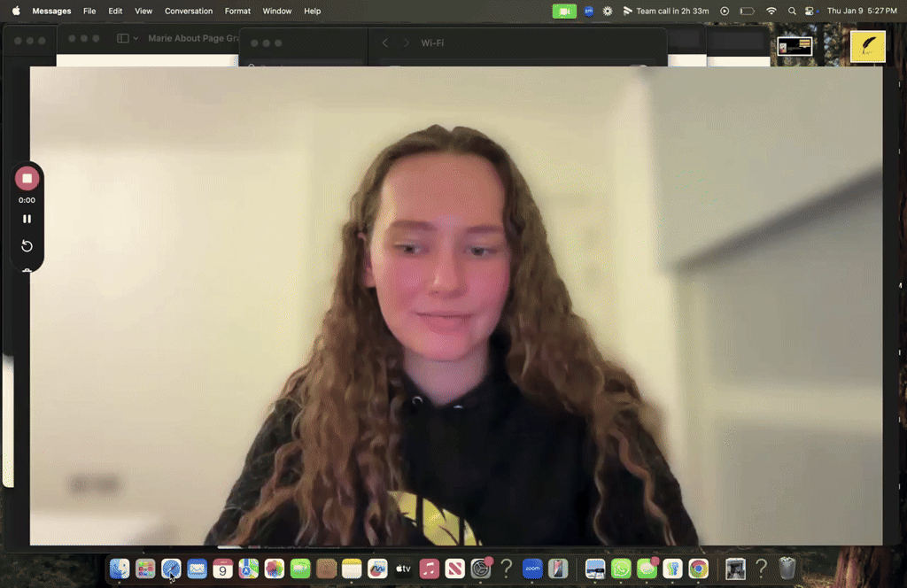Open the View menu
The width and height of the screenshot is (907, 588).
(143, 11)
